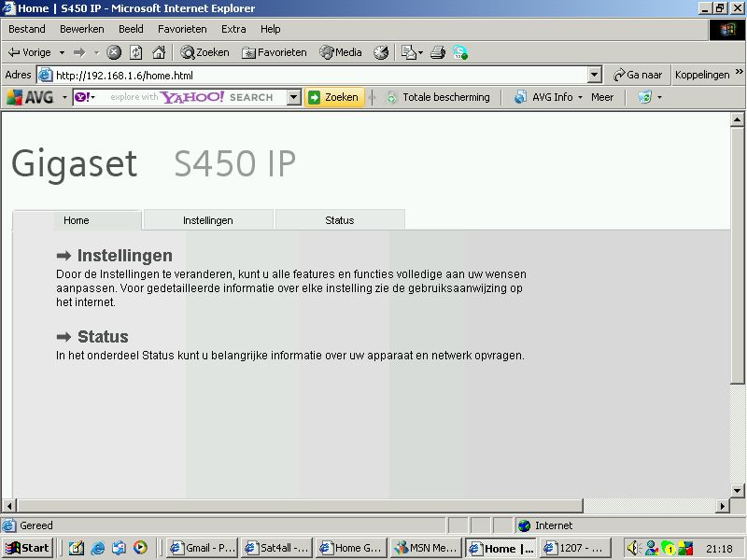Launch Outlook Express from Quick Launch
Image resolution: width=747 pixels, height=560 pixels.
coord(119,548)
